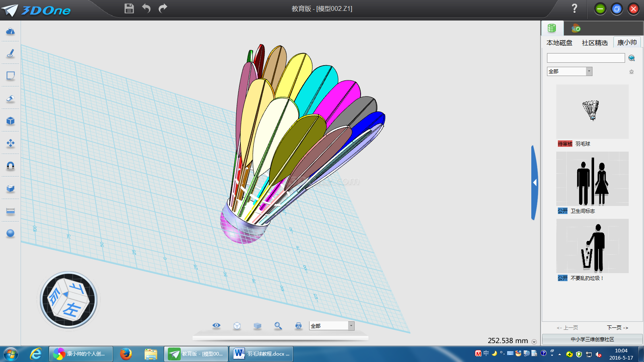
Task: Click the print icon in bottom toolbar
Action: [x=298, y=326]
